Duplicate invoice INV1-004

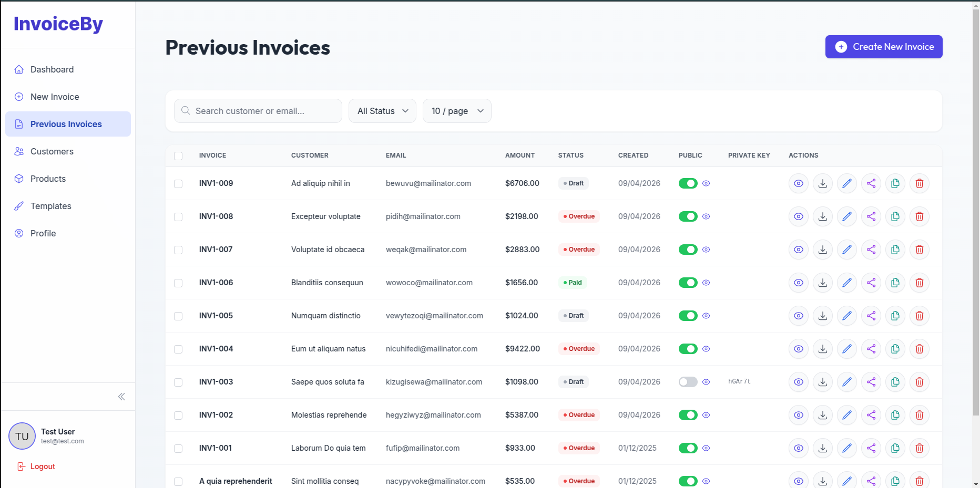tap(895, 349)
